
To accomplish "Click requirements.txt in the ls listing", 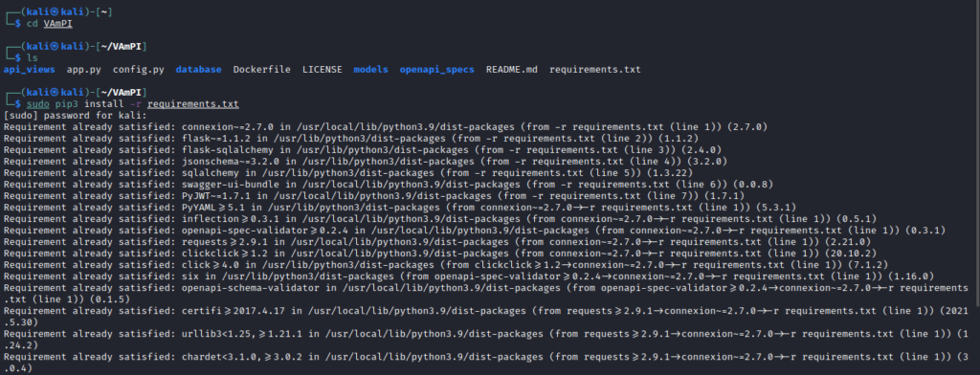I will 595,70.
